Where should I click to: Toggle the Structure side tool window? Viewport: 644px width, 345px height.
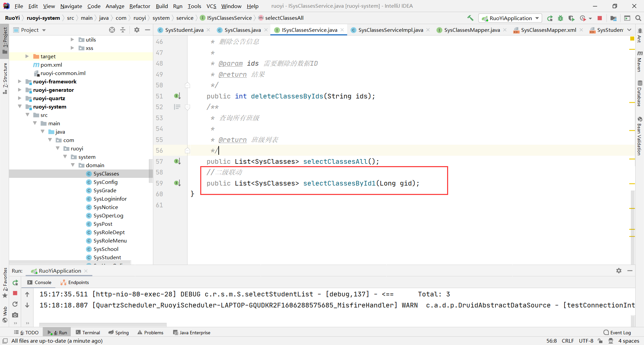(5, 78)
